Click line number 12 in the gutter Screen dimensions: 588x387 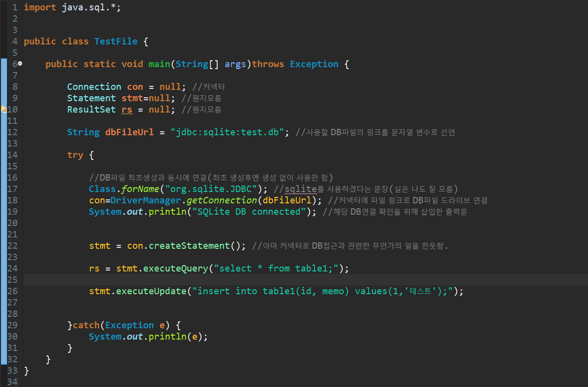click(x=12, y=132)
